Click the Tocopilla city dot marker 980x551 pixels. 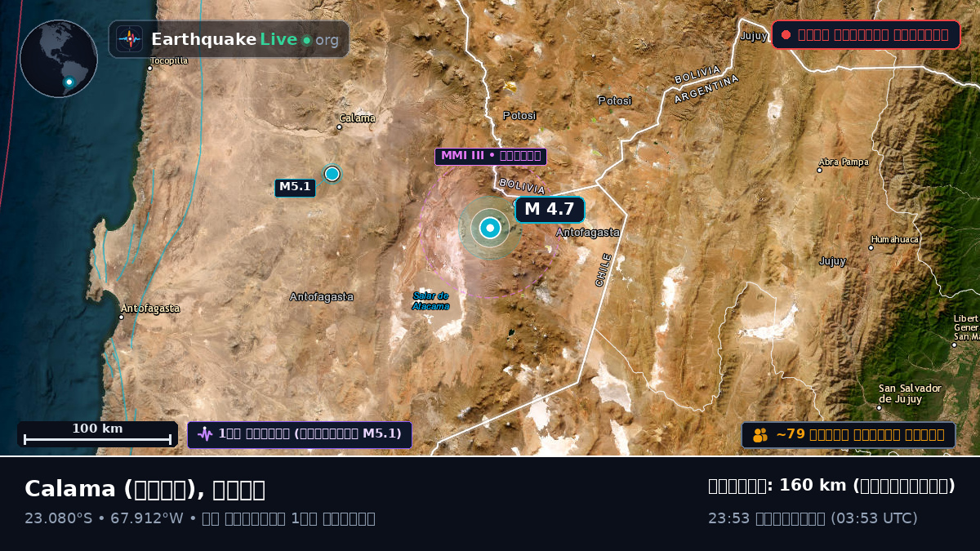tap(149, 69)
